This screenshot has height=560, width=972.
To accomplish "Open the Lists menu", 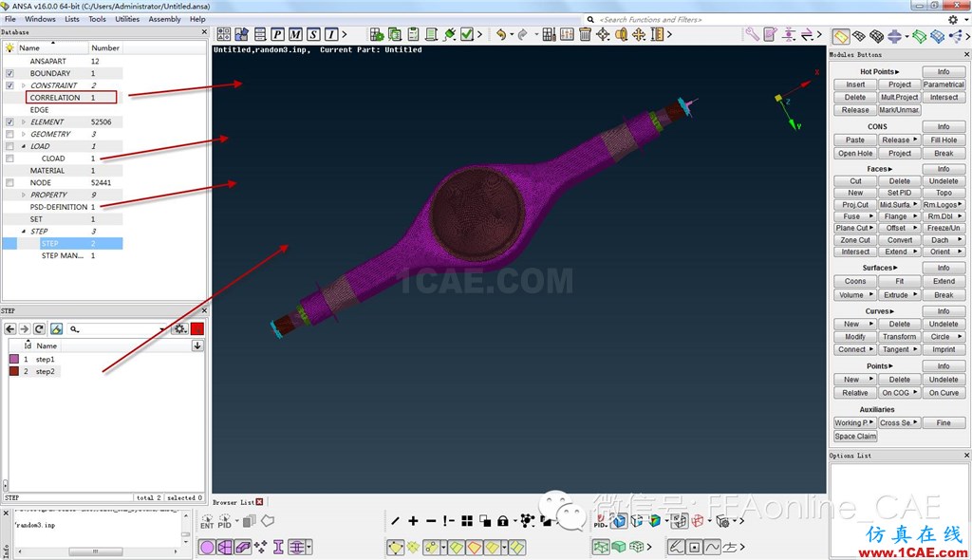I will tap(72, 19).
